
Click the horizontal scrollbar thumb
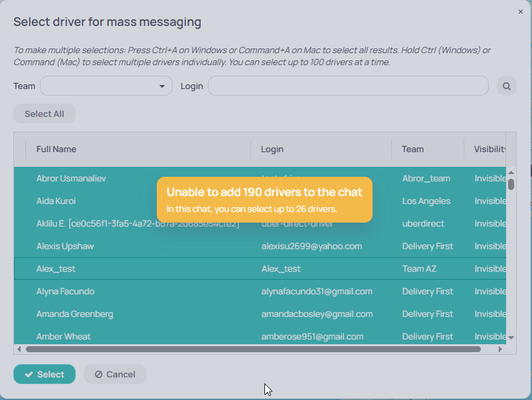(x=253, y=349)
